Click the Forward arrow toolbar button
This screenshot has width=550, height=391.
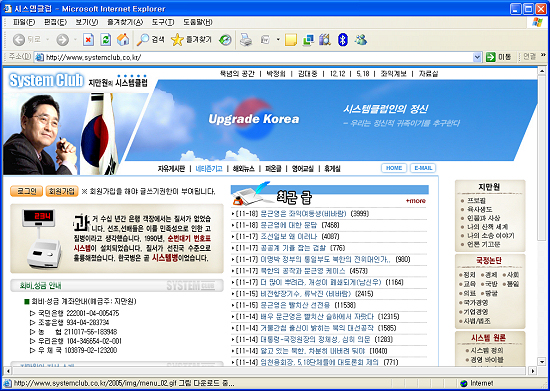[62, 40]
